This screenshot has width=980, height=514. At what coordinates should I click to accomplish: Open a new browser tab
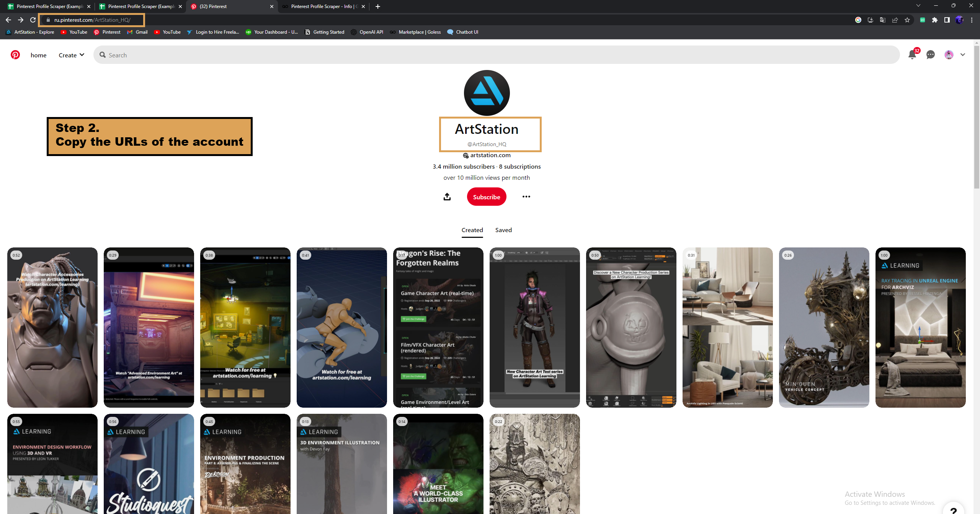pyautogui.click(x=378, y=7)
